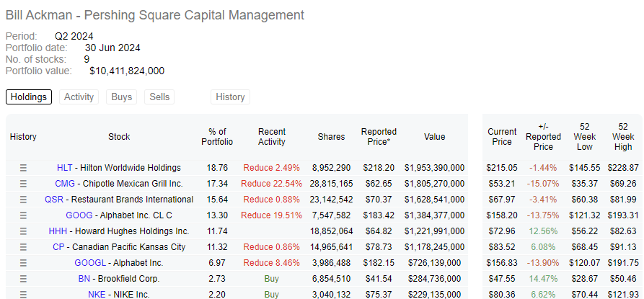This screenshot has width=644, height=299.
Task: Click Restaurant Brands portfolio percentage 15.64
Action: (x=217, y=200)
